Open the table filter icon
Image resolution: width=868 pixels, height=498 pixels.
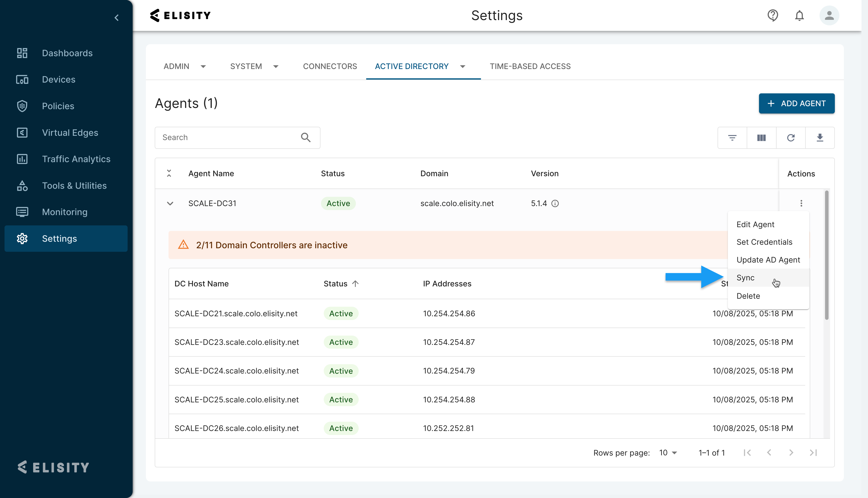click(732, 138)
